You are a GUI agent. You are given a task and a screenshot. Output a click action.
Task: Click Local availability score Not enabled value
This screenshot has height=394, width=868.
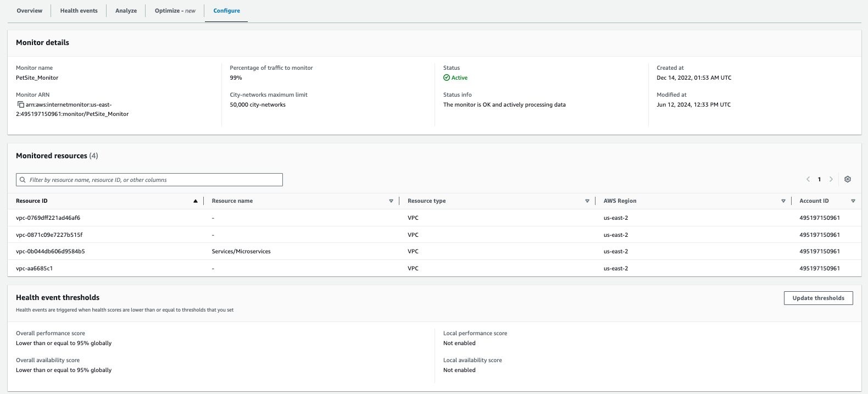459,370
